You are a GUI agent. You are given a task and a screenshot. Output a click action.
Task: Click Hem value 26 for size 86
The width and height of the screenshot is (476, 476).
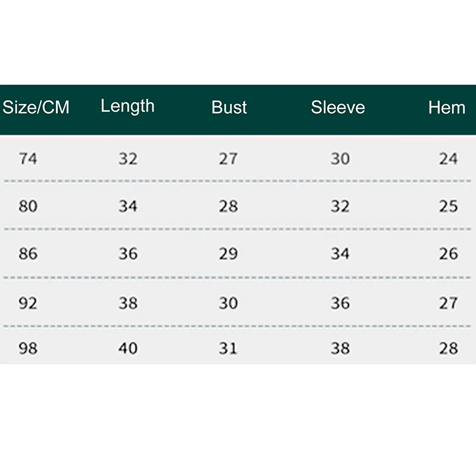click(449, 254)
